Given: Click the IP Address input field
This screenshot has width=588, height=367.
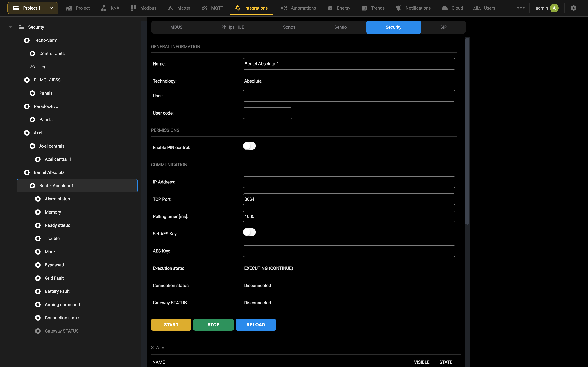Looking at the screenshot, I should pos(349,182).
